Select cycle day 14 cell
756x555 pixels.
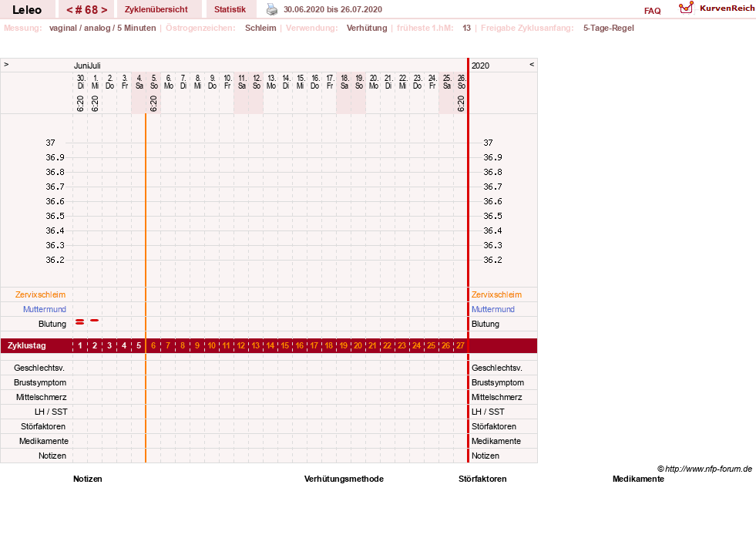(x=270, y=346)
